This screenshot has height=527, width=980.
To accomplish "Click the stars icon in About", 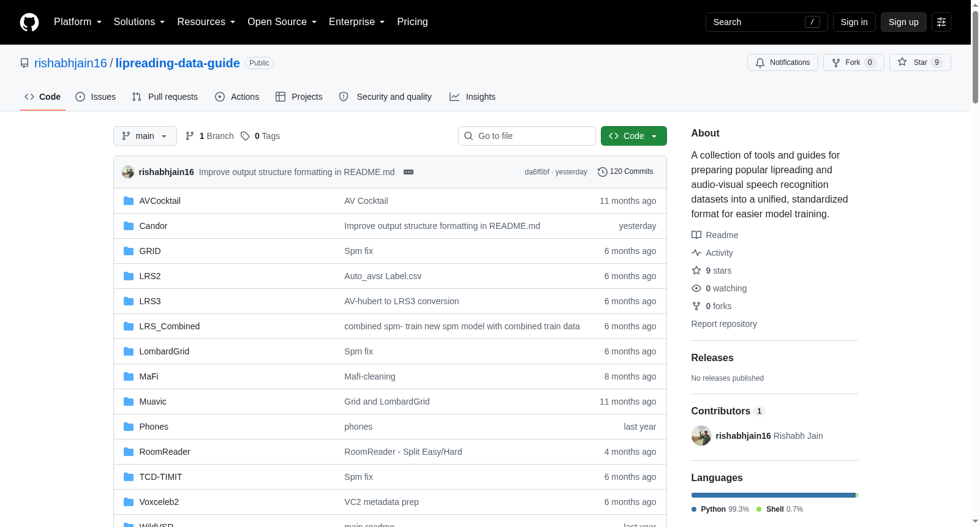I will point(696,271).
